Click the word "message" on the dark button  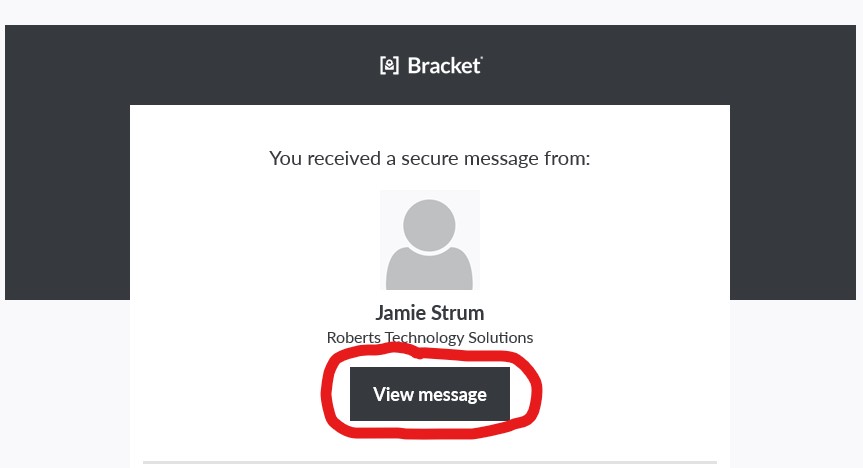coord(453,394)
